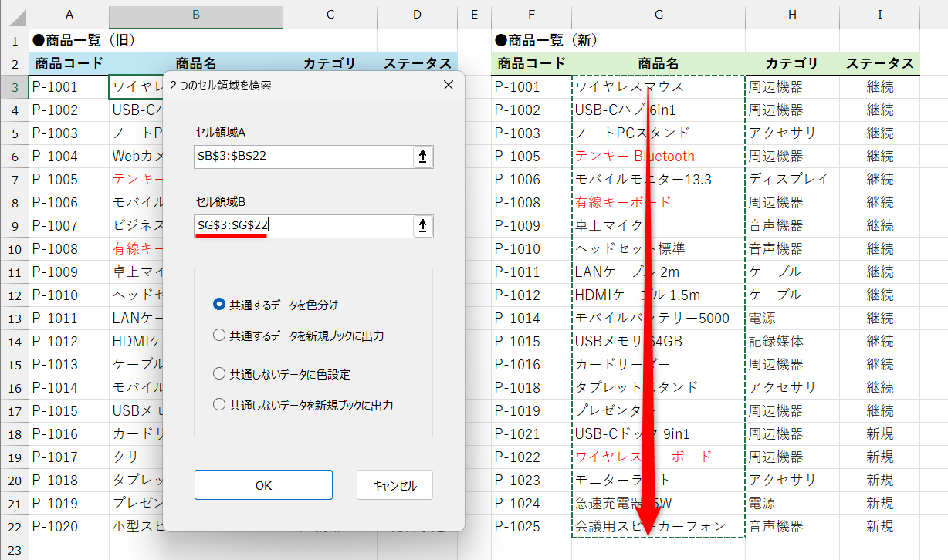Select column E header
Screen dimensions: 948x560
pos(474,15)
